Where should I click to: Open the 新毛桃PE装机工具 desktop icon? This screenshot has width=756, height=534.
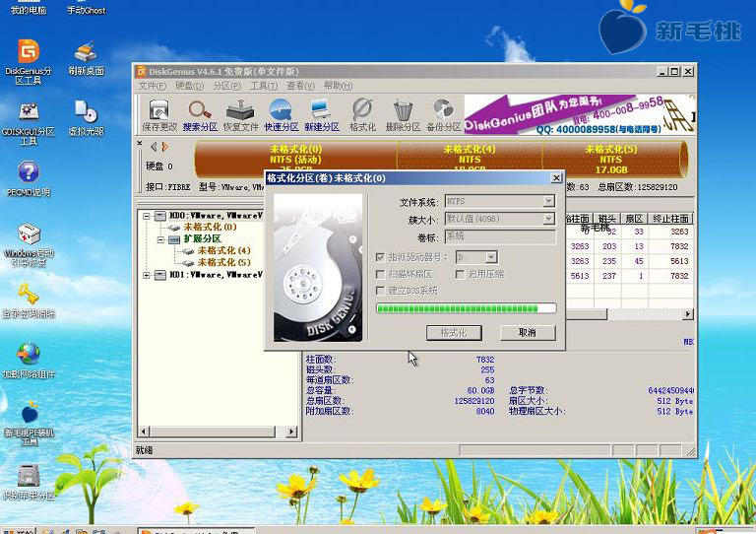coord(29,424)
